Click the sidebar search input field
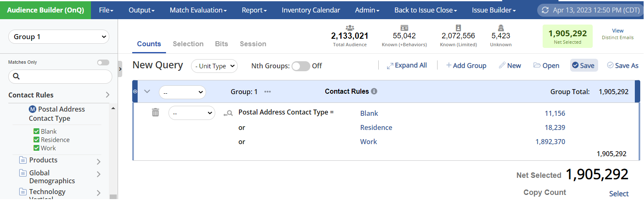The image size is (644, 202). 60,77
